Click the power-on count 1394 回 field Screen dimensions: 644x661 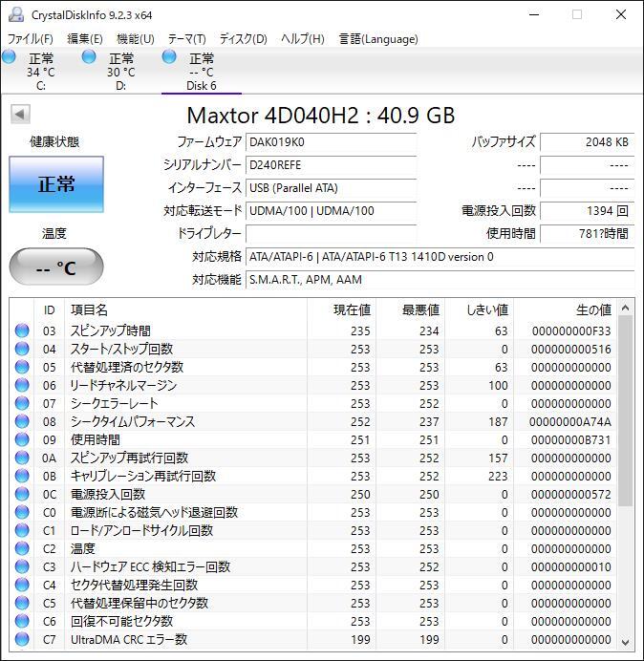[x=587, y=211]
